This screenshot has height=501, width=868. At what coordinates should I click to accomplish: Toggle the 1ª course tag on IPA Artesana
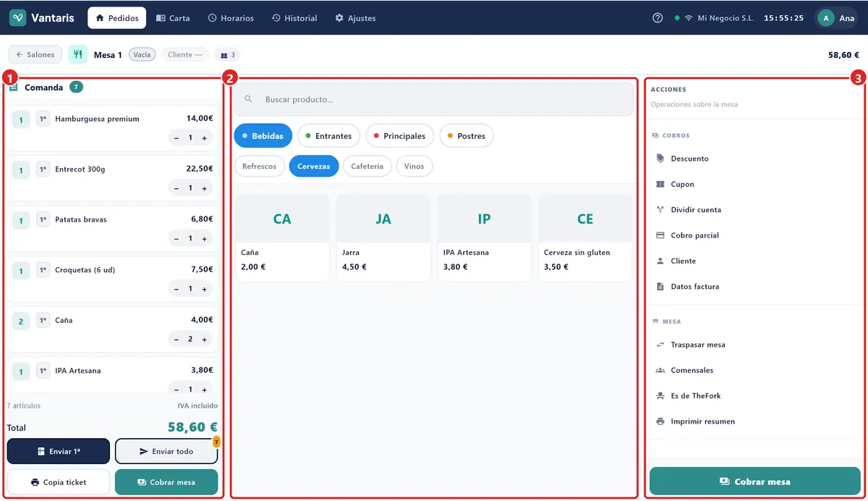(43, 371)
